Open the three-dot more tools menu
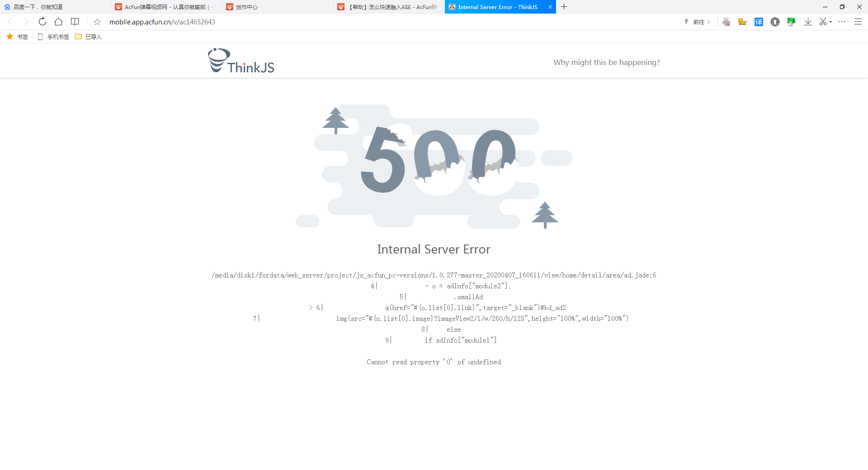 [842, 22]
